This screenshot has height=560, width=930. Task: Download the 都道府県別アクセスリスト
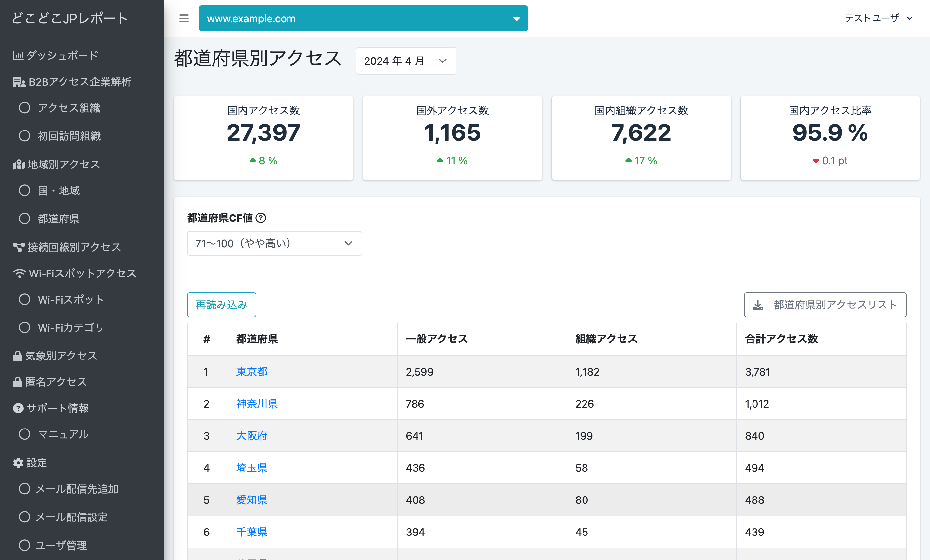click(825, 305)
